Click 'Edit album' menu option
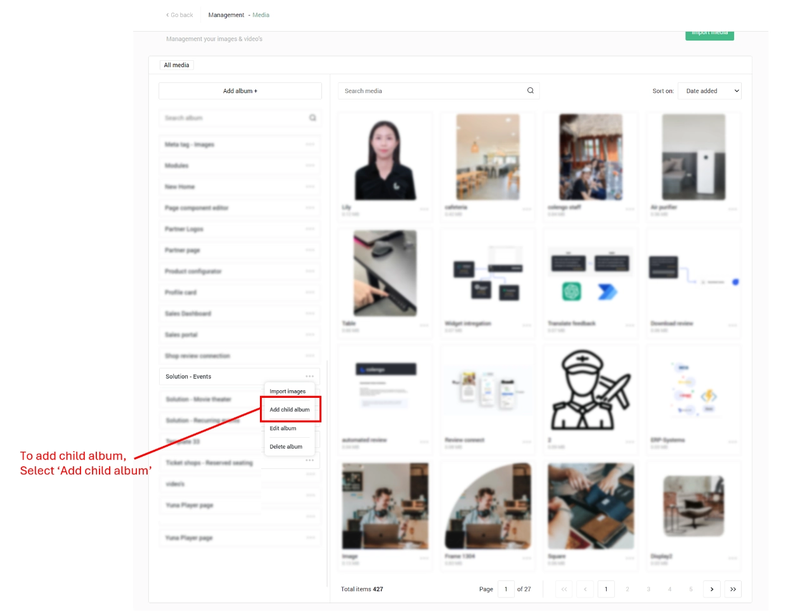Image resolution: width=800 pixels, height=612 pixels. (283, 428)
